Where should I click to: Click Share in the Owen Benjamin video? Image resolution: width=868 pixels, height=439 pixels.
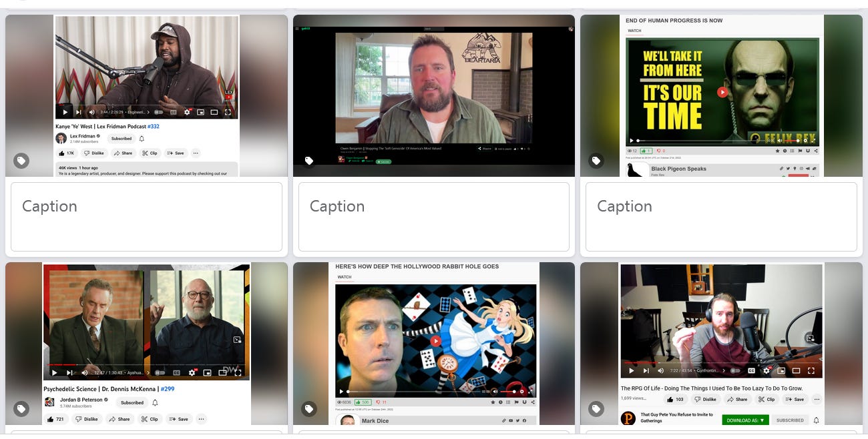485,148
